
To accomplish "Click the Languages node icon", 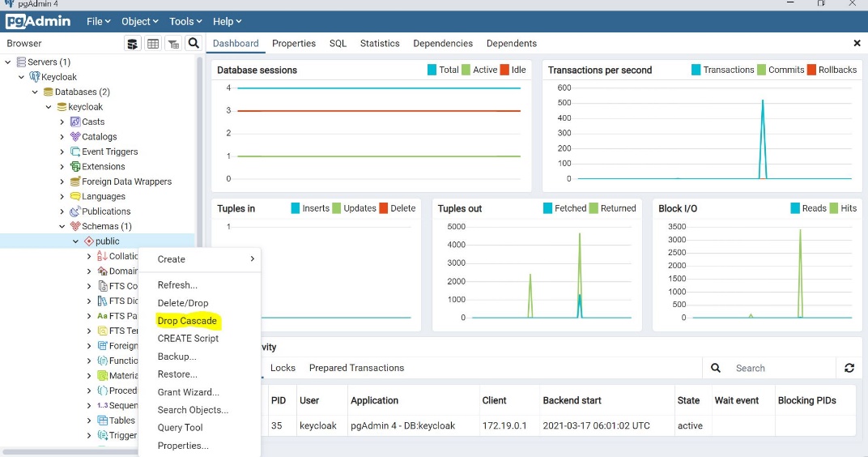I will coord(75,197).
